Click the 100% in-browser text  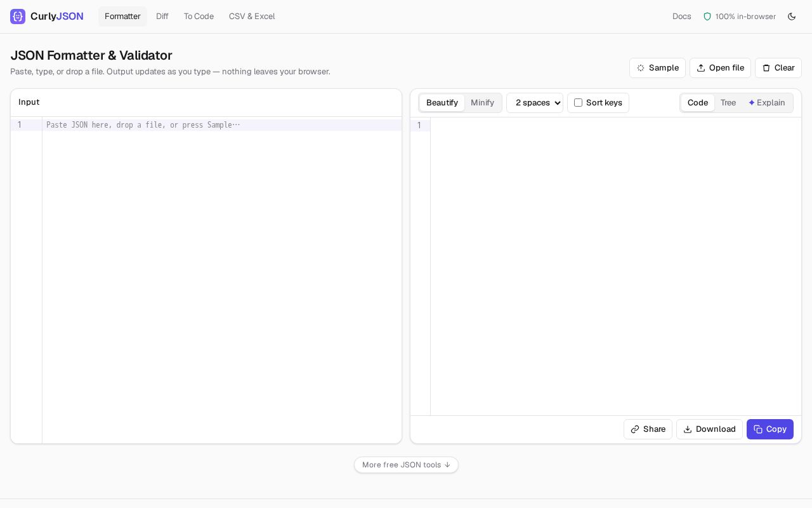coord(745,17)
